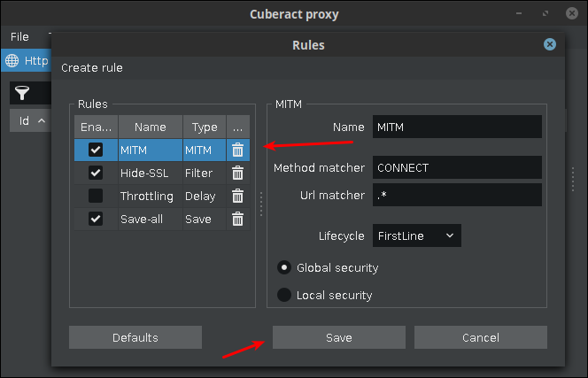Click the Save button
The width and height of the screenshot is (588, 378).
(339, 337)
